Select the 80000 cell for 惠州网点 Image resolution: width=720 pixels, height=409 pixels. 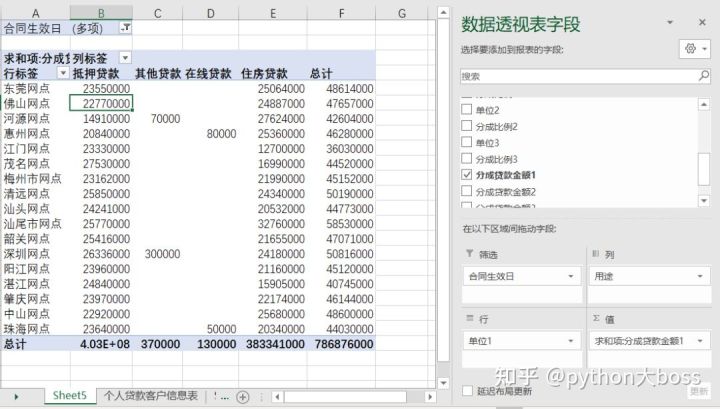click(210, 134)
